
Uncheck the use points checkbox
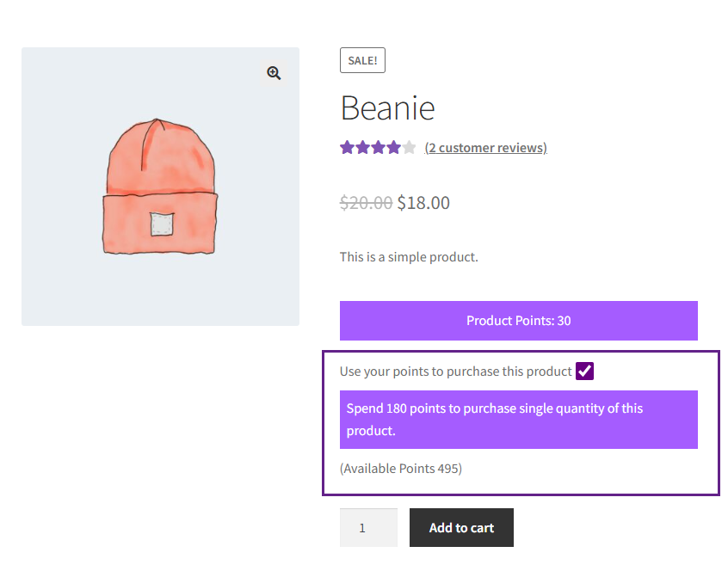click(x=585, y=371)
